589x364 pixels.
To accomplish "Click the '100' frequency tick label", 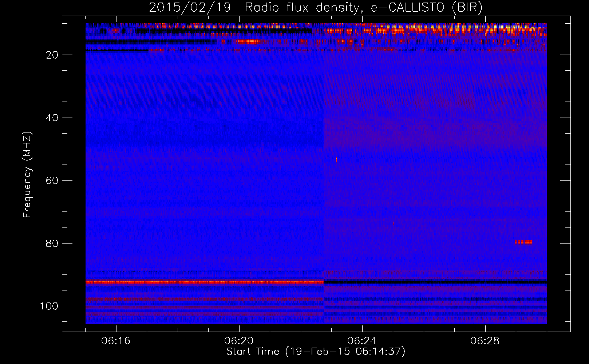I will click(x=49, y=306).
